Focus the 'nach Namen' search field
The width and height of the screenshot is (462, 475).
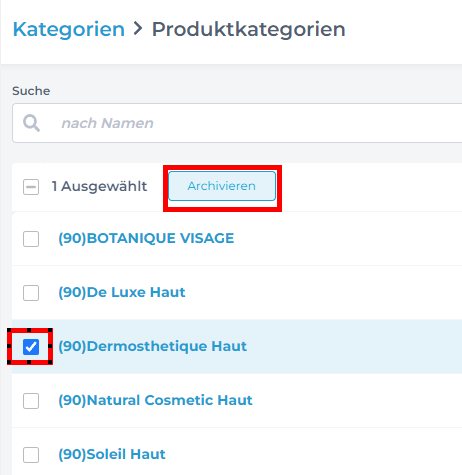tap(237, 123)
